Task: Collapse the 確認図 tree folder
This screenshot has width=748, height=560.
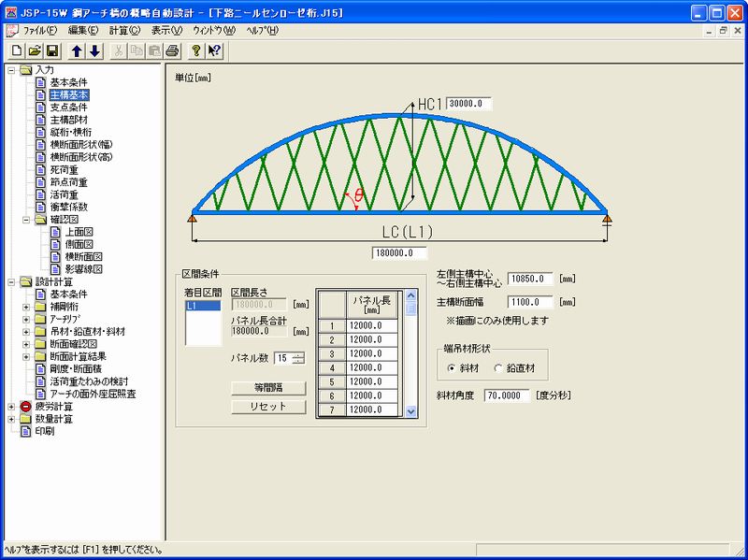Action: click(26, 220)
